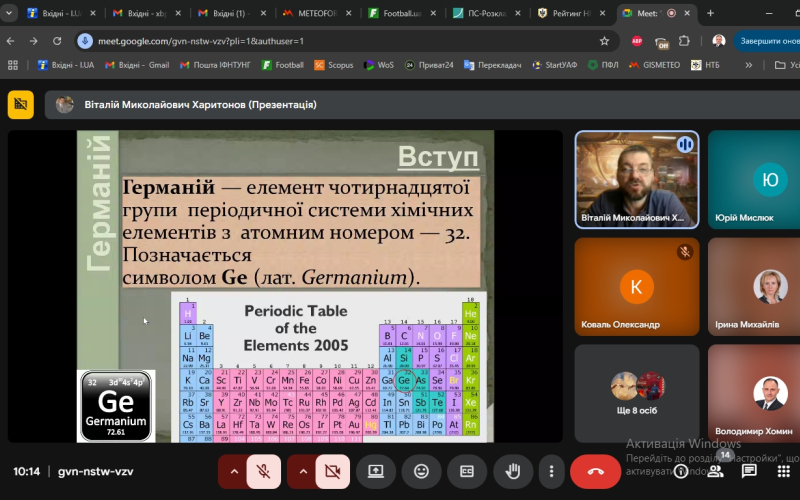Click the address bar with meet.google.com URL
The width and height of the screenshot is (800, 500).
(347, 41)
